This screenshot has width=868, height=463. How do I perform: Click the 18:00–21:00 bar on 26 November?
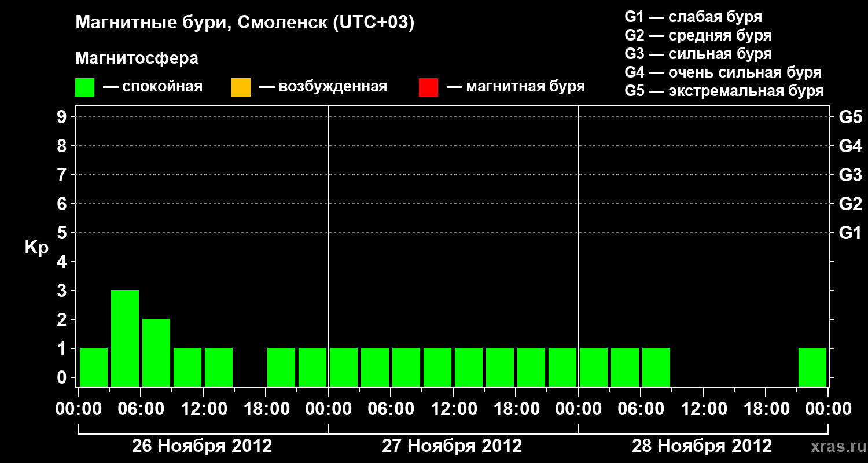(281, 367)
